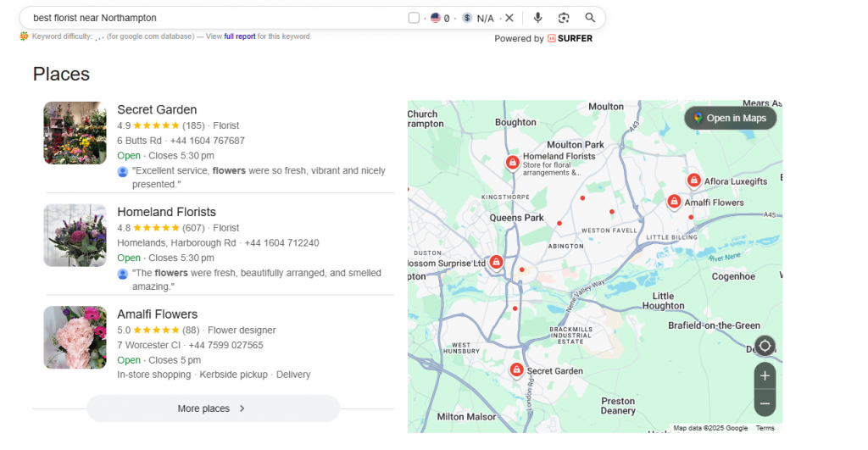
Task: Select Amalfi Flowers pin on map
Action: [674, 202]
